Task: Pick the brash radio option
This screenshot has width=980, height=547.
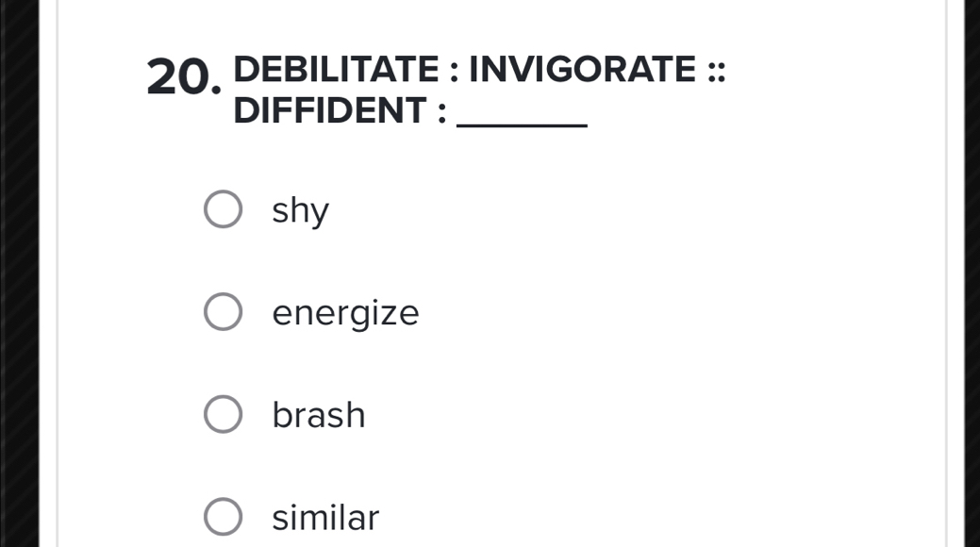Action: coord(223,415)
